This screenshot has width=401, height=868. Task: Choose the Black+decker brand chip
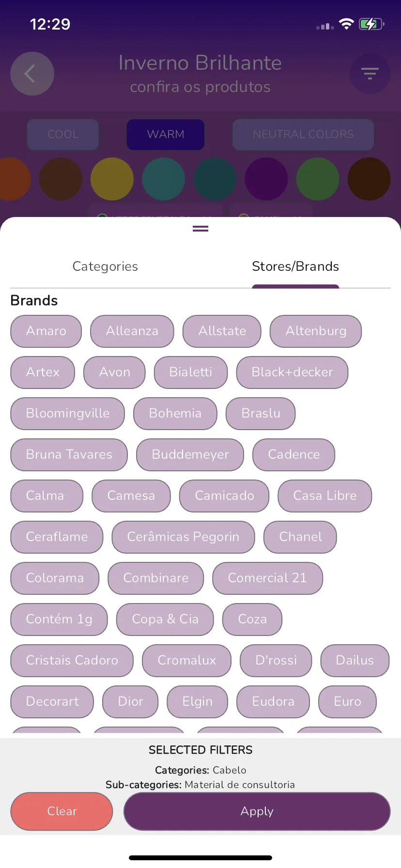coord(292,372)
